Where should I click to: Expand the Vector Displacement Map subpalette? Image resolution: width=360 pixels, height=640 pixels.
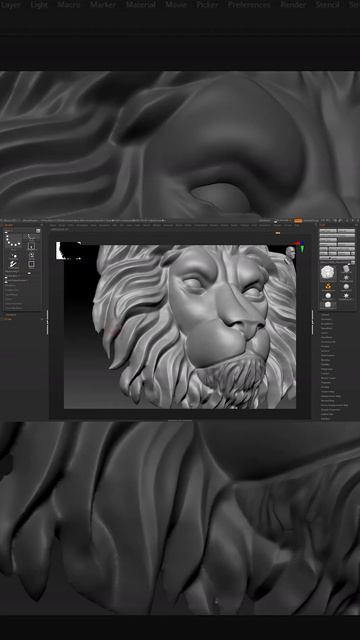tap(334, 405)
